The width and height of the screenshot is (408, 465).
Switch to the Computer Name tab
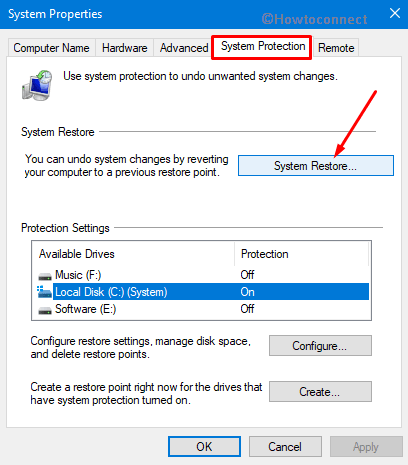pyautogui.click(x=51, y=48)
